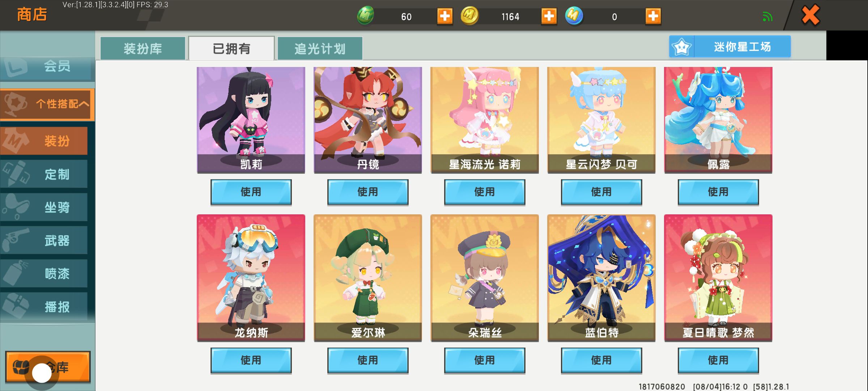This screenshot has width=868, height=391.
Task: Switch to the 装扮库 tab
Action: point(142,49)
